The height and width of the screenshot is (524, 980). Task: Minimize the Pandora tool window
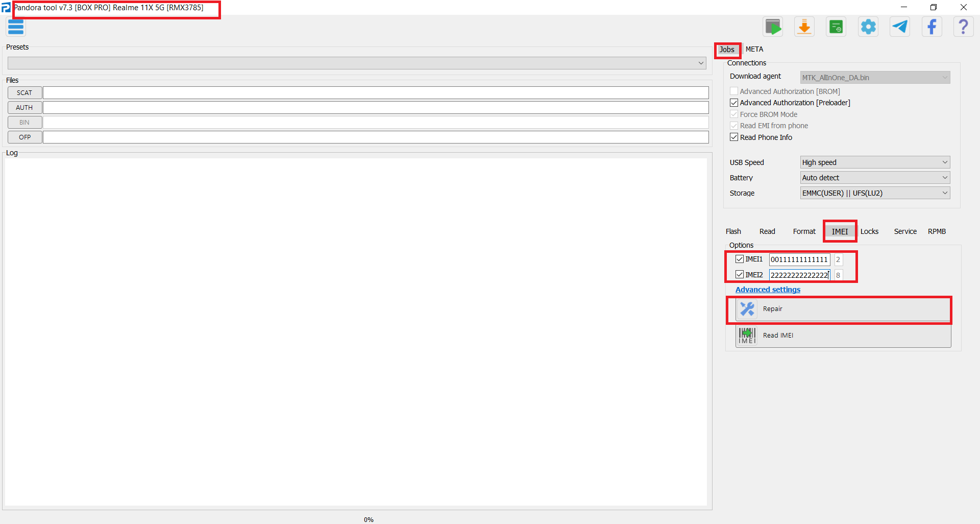pos(904,7)
